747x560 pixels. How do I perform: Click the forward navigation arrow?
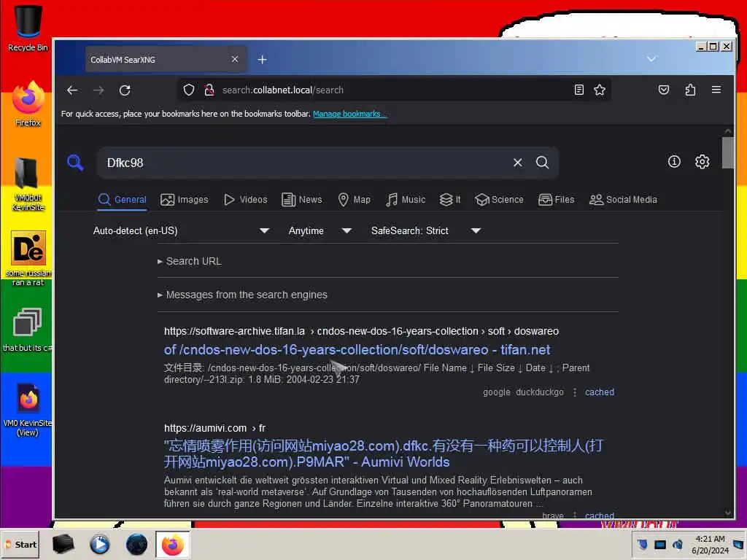click(x=98, y=90)
